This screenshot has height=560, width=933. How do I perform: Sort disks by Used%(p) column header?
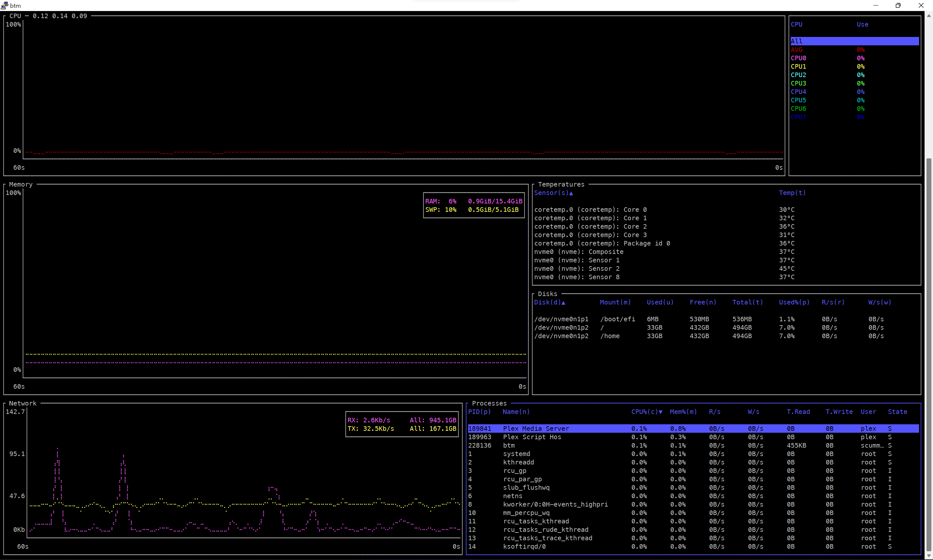[794, 302]
